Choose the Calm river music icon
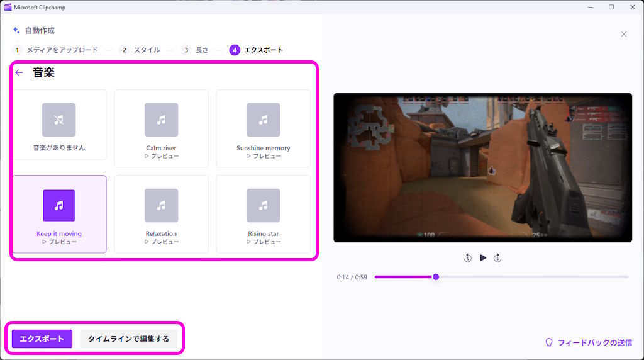The height and width of the screenshot is (360, 644). coord(161,120)
